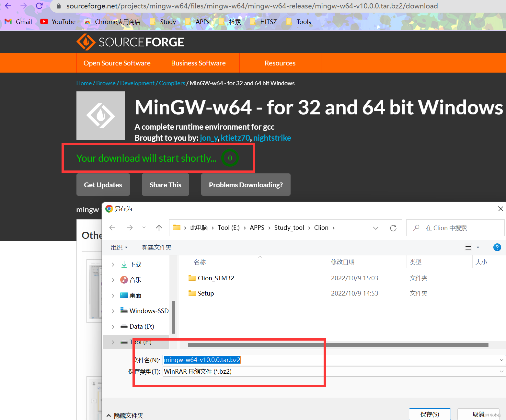Reload the SourceForge page
This screenshot has height=420, width=506.
(39, 6)
